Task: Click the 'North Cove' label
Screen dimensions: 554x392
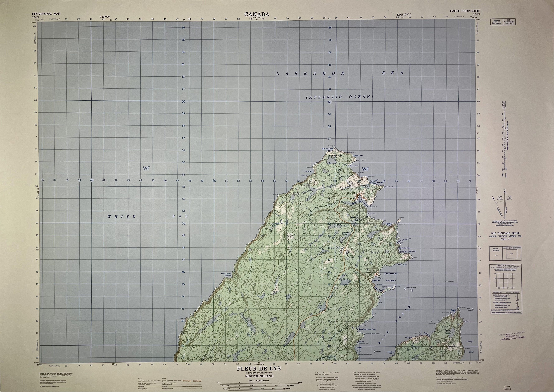Action: click(x=376, y=280)
